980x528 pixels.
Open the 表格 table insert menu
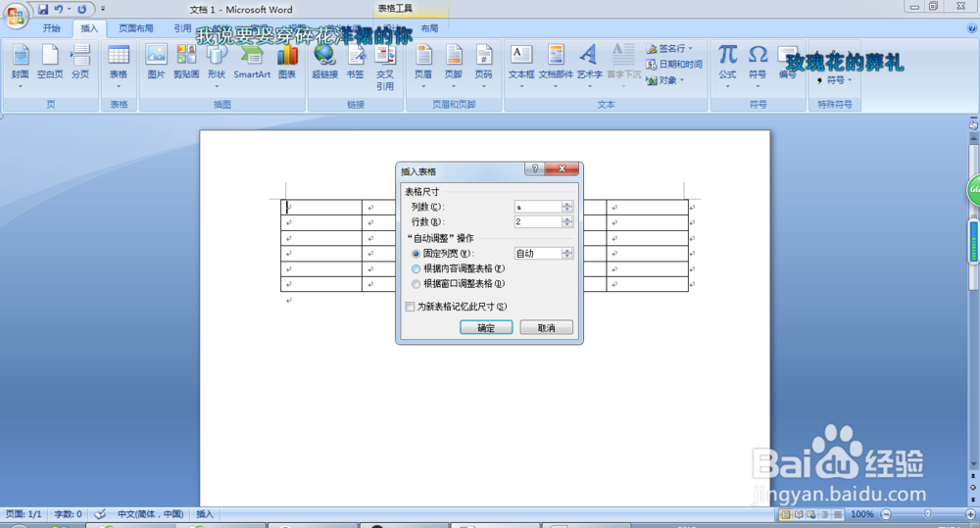(119, 67)
